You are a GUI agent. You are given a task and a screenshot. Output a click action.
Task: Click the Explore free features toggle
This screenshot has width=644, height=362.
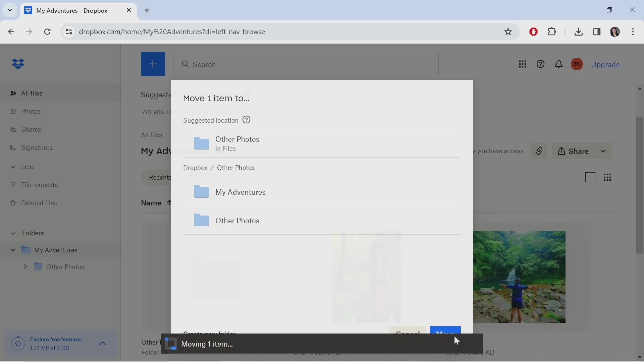point(102,344)
